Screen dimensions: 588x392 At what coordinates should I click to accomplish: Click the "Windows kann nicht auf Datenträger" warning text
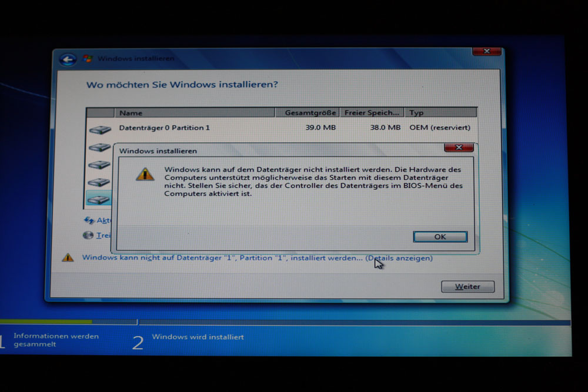[222, 258]
